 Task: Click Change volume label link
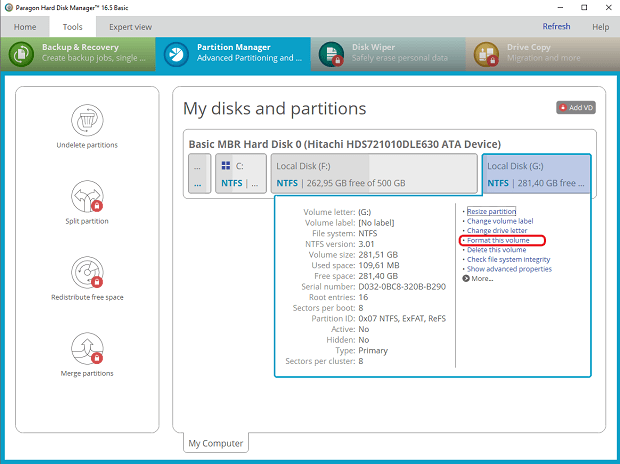click(500, 221)
